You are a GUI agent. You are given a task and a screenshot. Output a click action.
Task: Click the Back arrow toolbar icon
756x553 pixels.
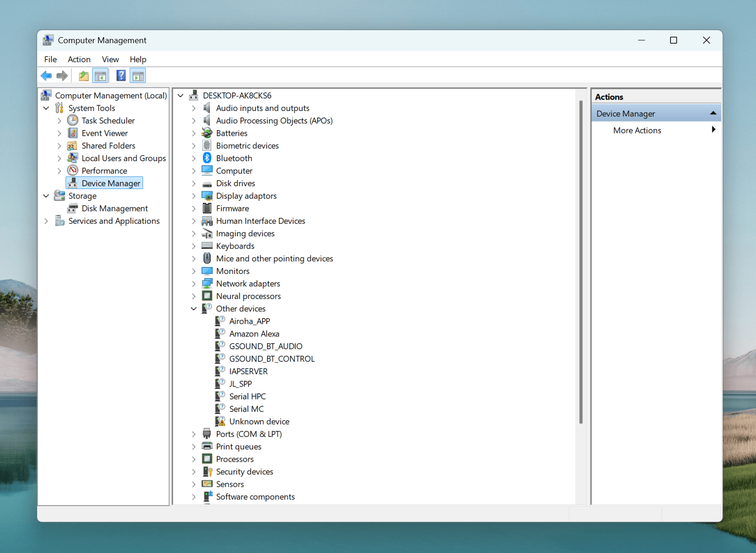(x=46, y=76)
